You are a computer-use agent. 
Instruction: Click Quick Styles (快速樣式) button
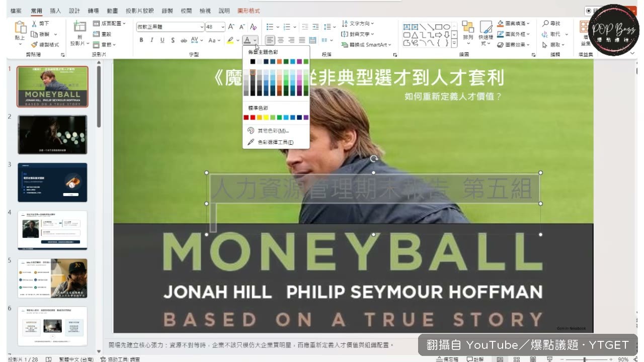point(486,33)
